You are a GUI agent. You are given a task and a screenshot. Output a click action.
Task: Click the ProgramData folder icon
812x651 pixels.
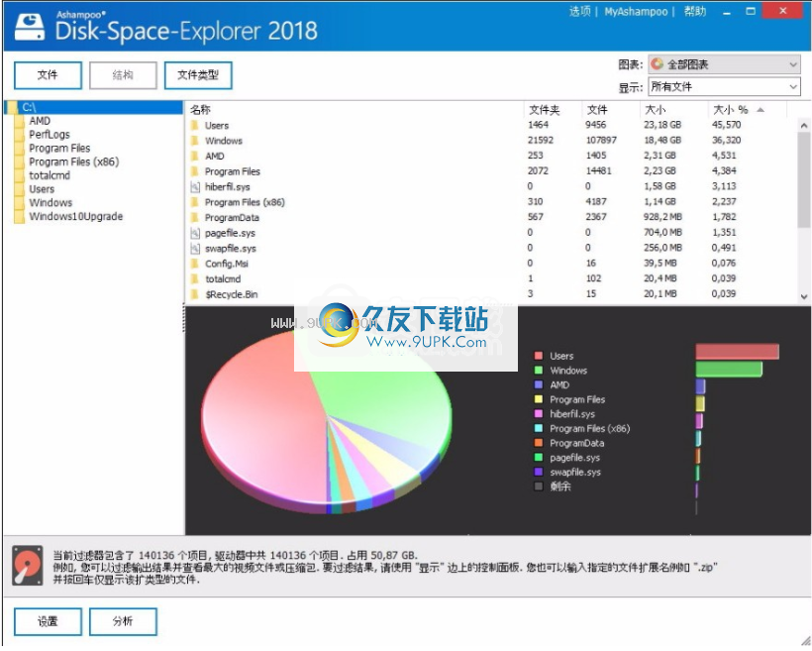pyautogui.click(x=195, y=217)
